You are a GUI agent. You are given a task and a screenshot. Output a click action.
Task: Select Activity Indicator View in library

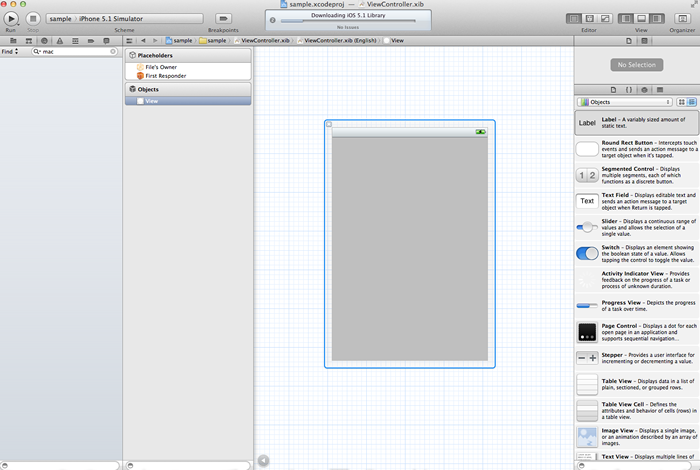637,280
